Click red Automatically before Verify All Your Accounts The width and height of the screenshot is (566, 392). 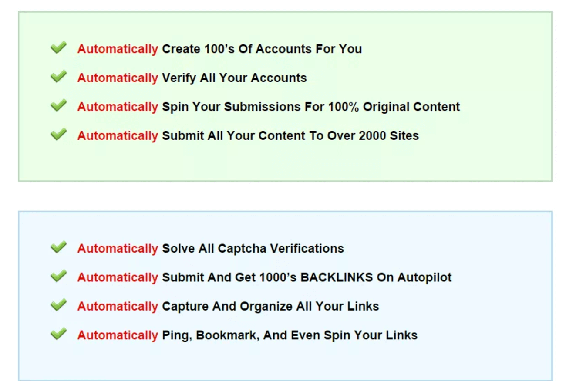coord(118,78)
